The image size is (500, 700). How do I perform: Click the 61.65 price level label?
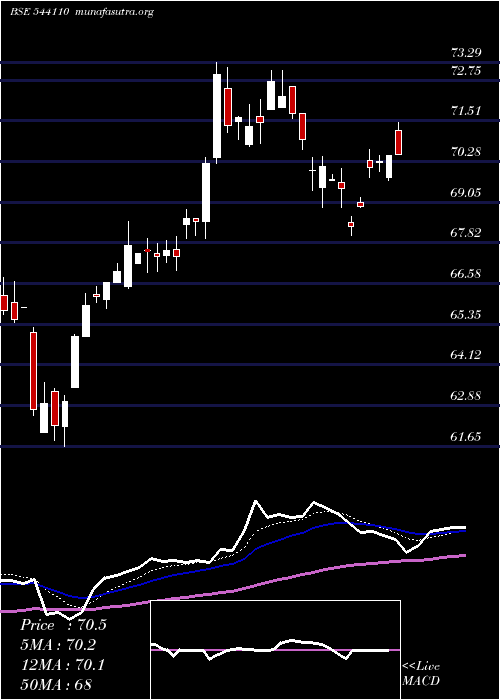466,437
